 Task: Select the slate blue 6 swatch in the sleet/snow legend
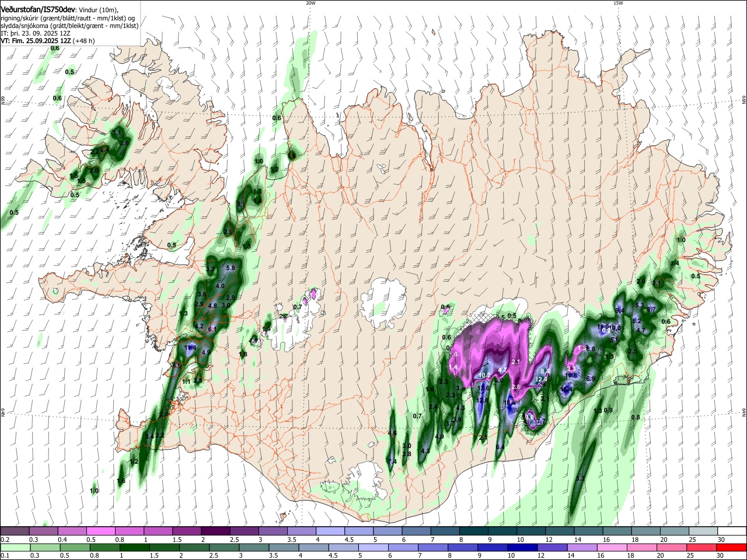tap(415, 531)
